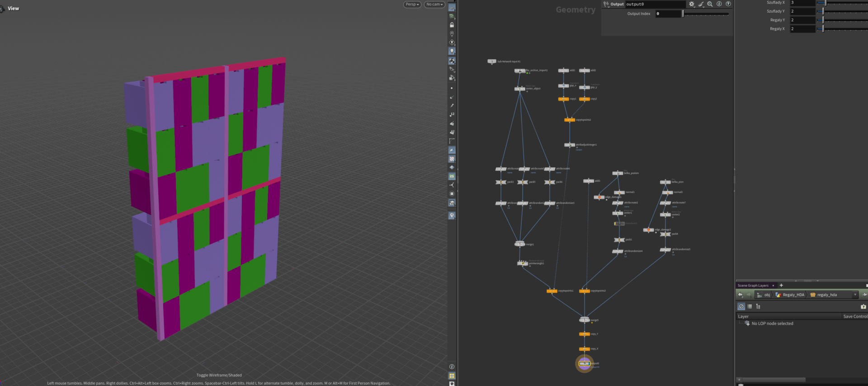The height and width of the screenshot is (386, 868).
Task: Toggle display points dot icon
Action: [452, 88]
